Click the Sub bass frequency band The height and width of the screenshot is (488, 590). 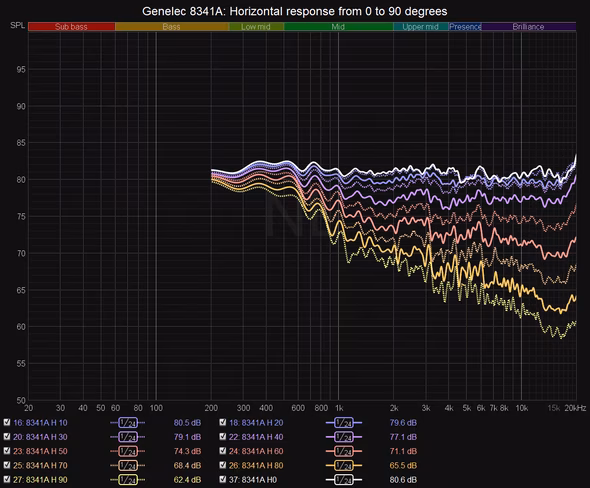(x=71, y=27)
